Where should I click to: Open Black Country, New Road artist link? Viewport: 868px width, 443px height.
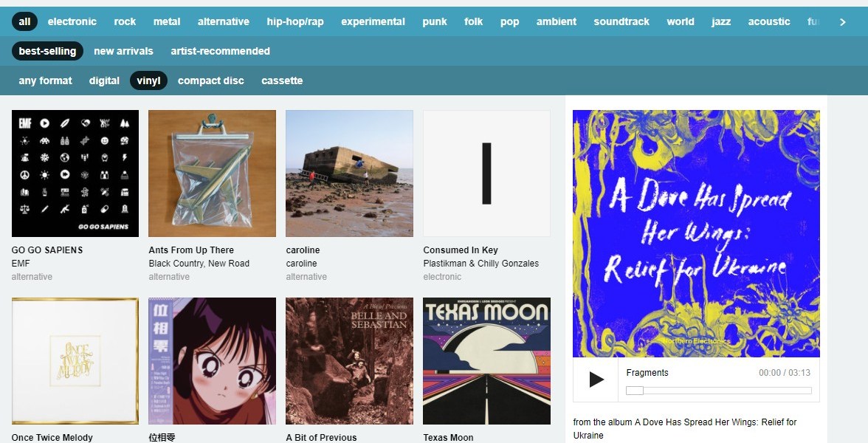click(x=199, y=264)
